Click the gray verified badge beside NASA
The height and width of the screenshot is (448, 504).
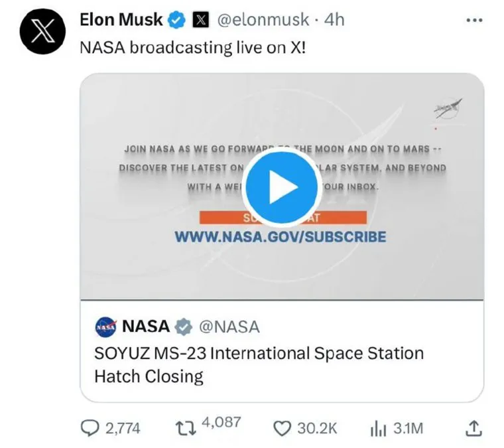[183, 327]
